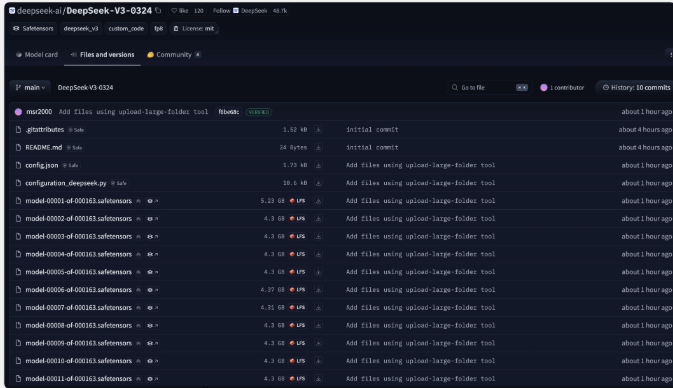This screenshot has height=388, width=673.
Task: Open the README.md file
Action: [44, 148]
